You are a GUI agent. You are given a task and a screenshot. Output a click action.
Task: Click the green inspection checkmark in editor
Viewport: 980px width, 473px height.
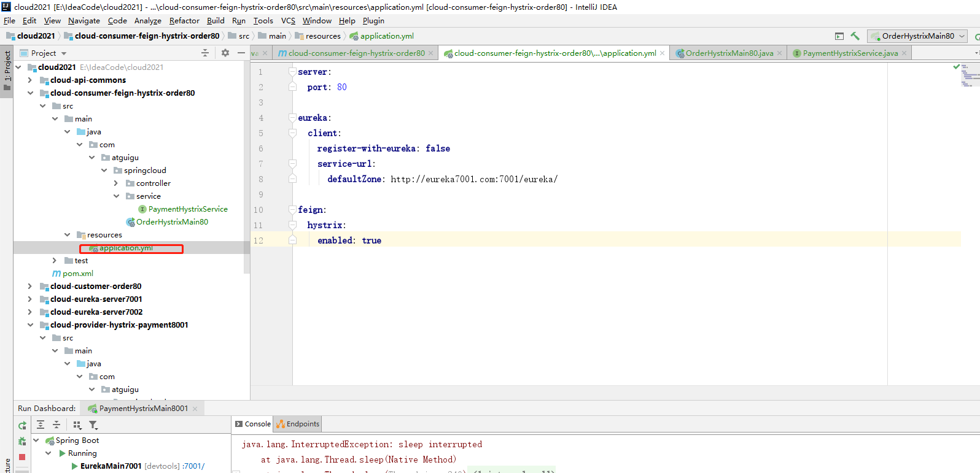click(956, 66)
